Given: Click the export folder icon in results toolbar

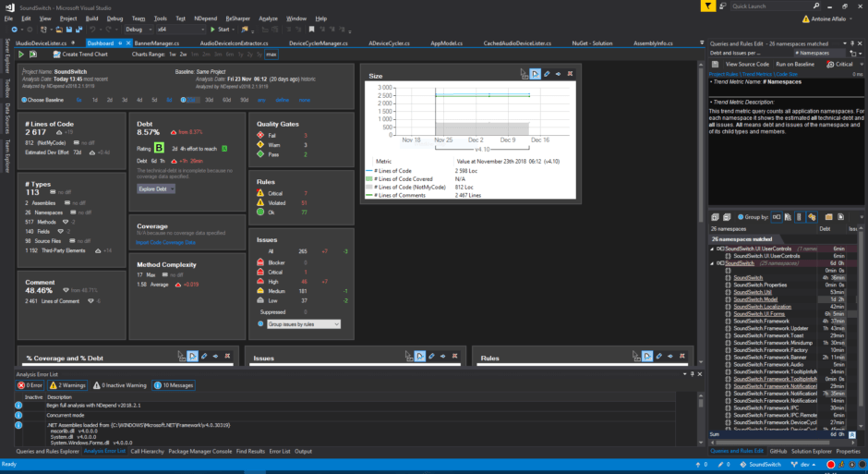Looking at the screenshot, I should [828, 217].
